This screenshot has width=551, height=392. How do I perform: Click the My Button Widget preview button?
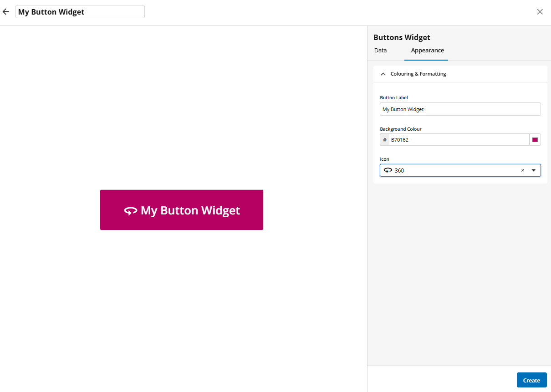click(x=182, y=210)
